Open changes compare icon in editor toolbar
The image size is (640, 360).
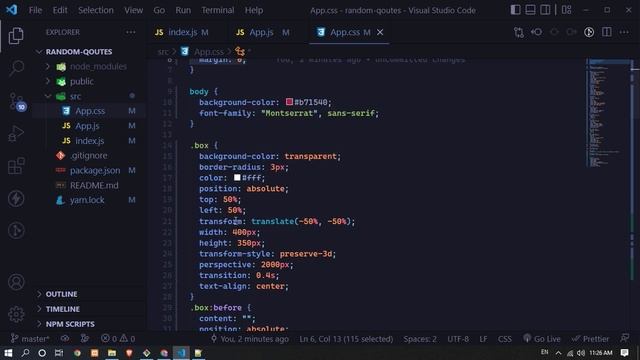click(x=519, y=32)
